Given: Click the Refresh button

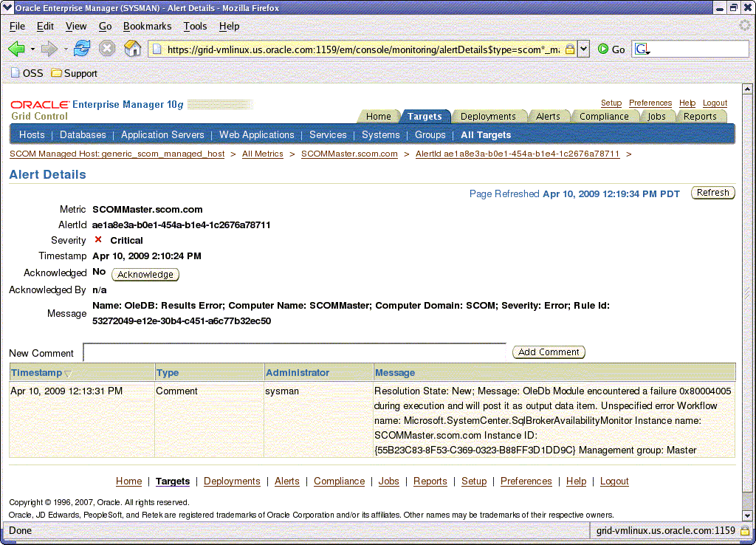Looking at the screenshot, I should click(x=712, y=193).
